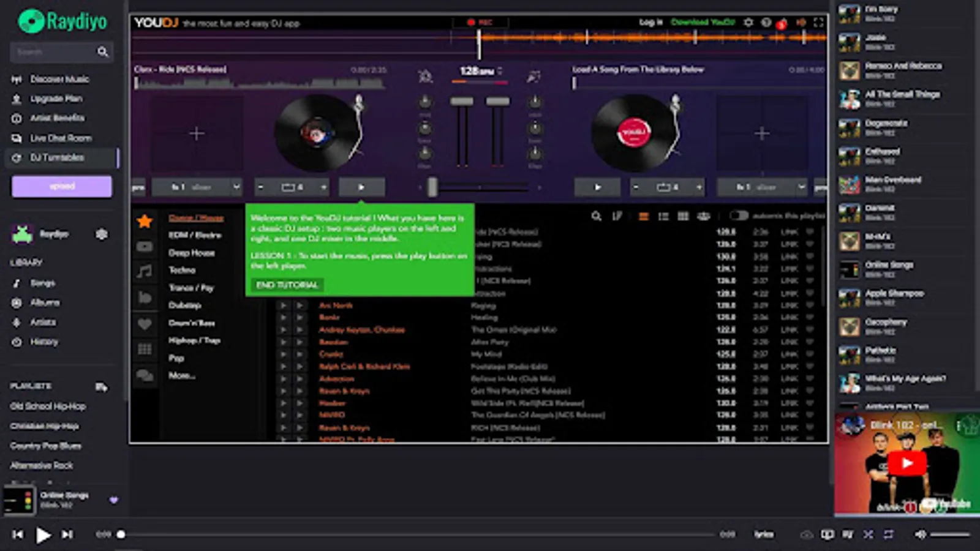Screen dimensions: 980x551
Task: Toggle automix this playlist switch
Action: coord(739,216)
